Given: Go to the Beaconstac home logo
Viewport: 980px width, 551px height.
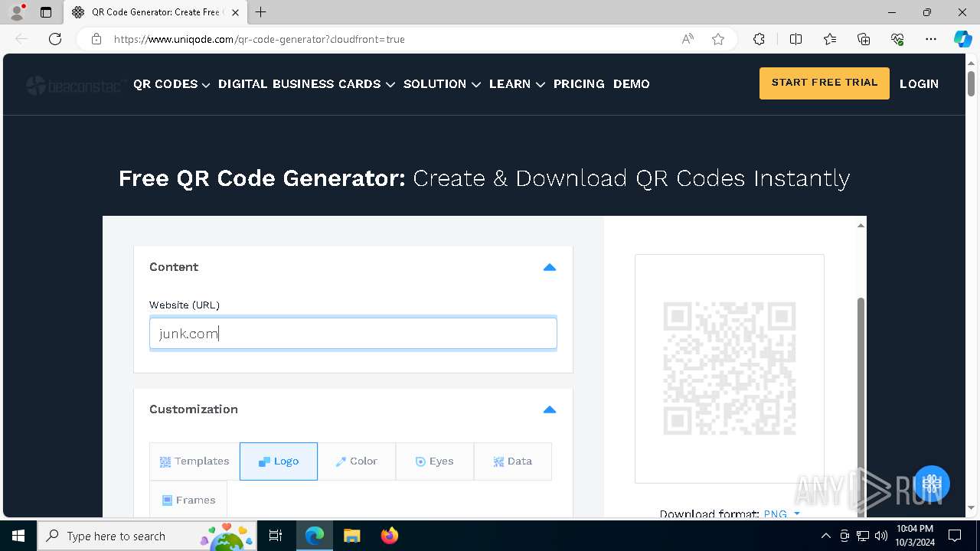Looking at the screenshot, I should tap(75, 85).
